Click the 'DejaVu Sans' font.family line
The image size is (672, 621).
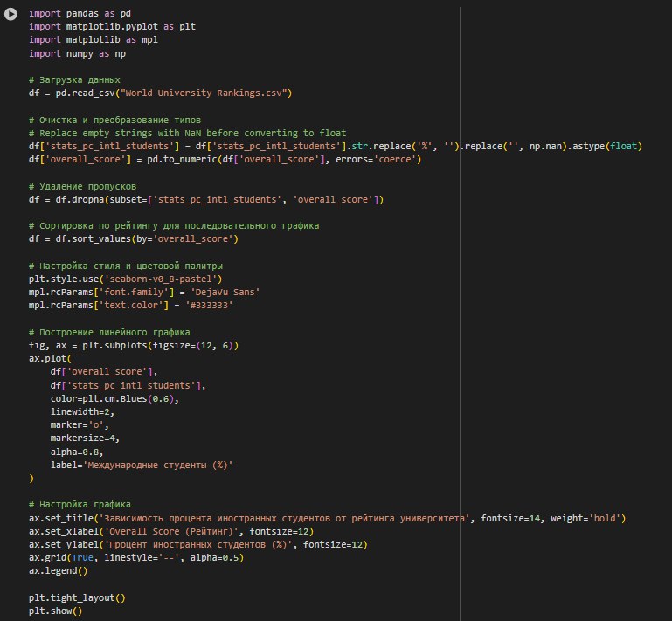(144, 293)
